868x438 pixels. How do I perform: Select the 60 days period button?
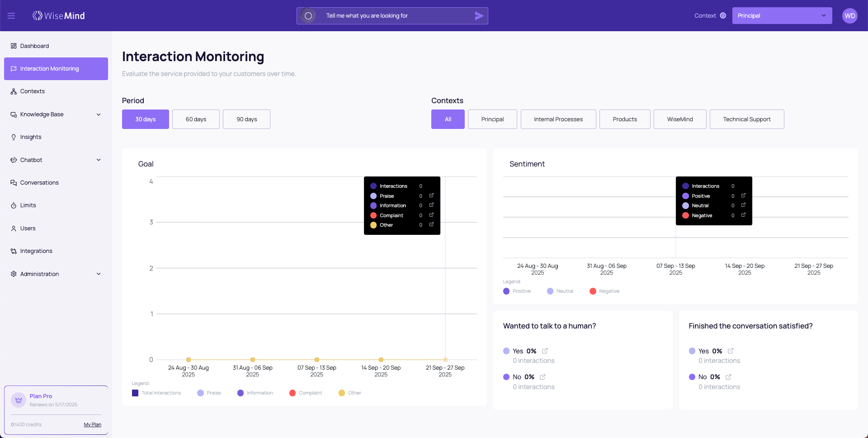click(196, 119)
